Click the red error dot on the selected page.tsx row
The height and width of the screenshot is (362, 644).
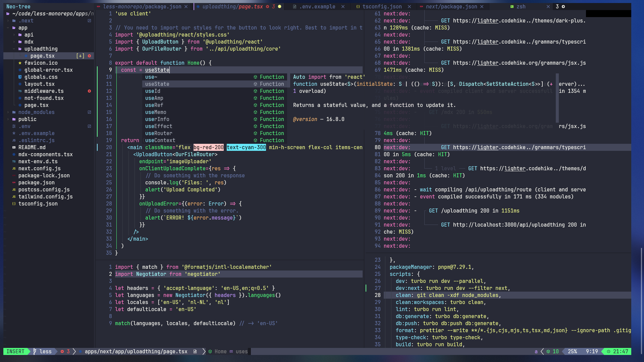[x=89, y=56]
